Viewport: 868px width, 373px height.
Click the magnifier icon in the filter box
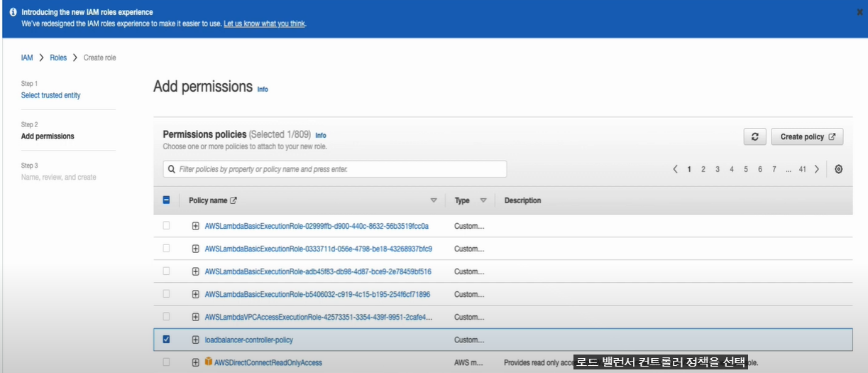(x=172, y=169)
